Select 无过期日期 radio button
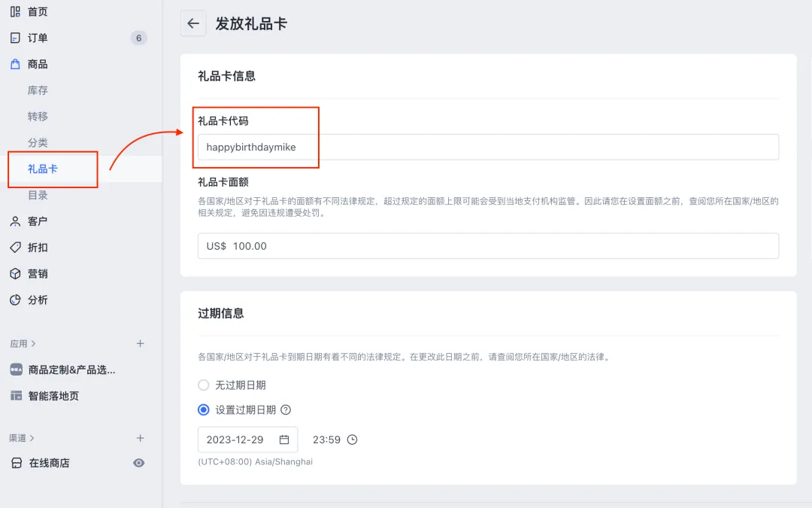The image size is (812, 508). [204, 385]
